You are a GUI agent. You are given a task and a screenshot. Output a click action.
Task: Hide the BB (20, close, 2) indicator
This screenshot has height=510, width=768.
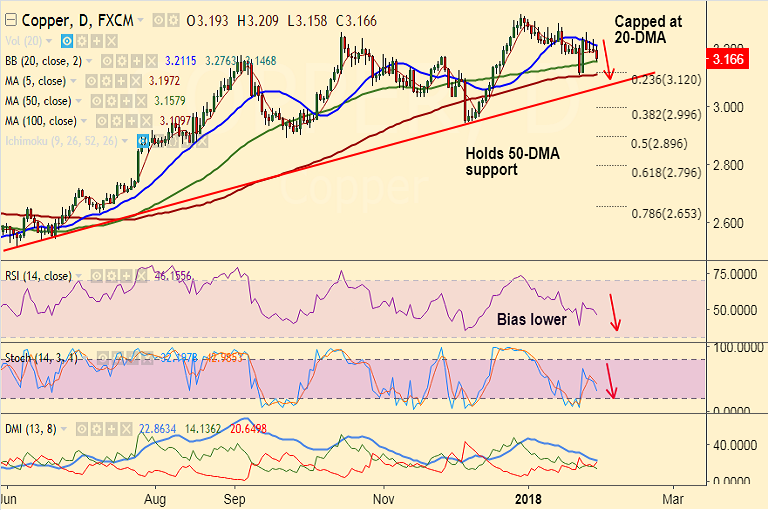107,61
